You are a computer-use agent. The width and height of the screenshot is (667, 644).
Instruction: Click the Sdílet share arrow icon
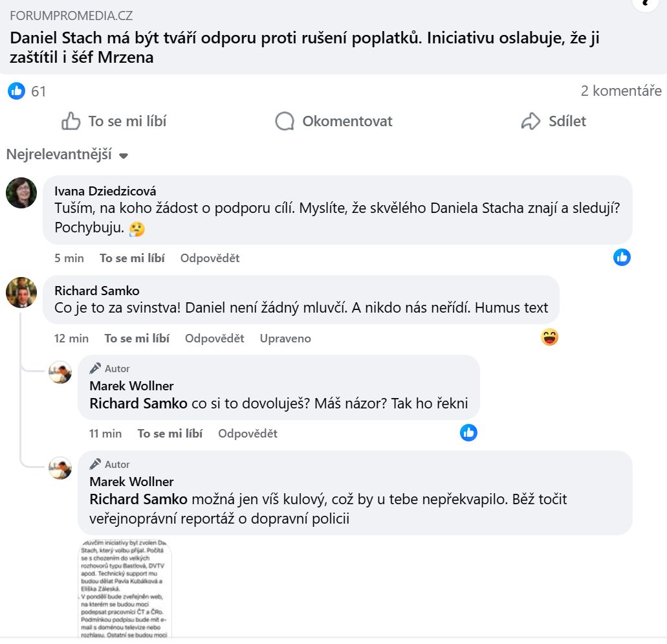pyautogui.click(x=530, y=121)
